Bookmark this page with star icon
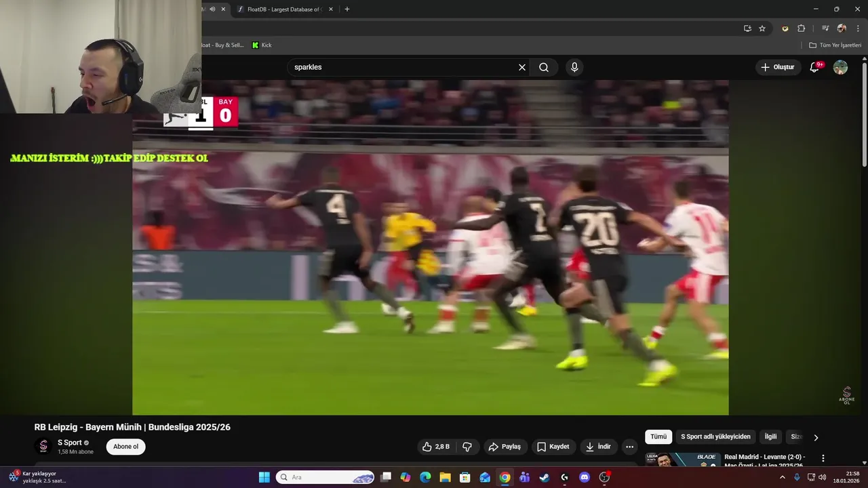This screenshot has height=488, width=868. tap(762, 28)
